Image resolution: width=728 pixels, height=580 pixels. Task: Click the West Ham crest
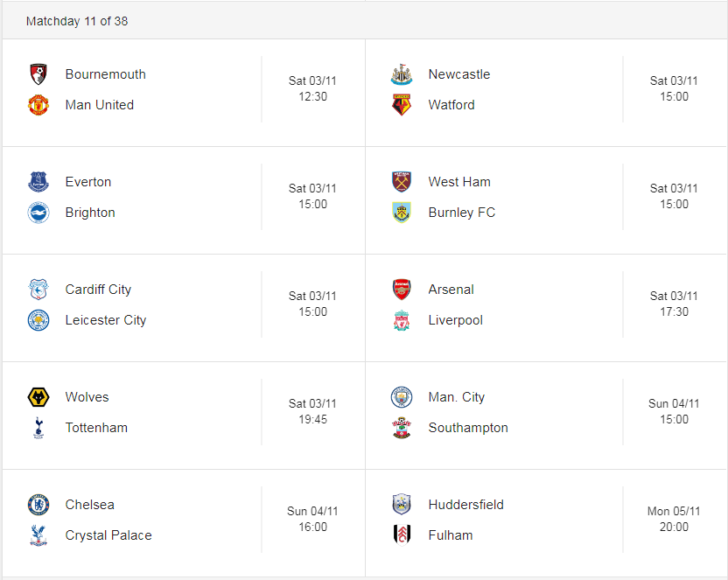(402, 182)
